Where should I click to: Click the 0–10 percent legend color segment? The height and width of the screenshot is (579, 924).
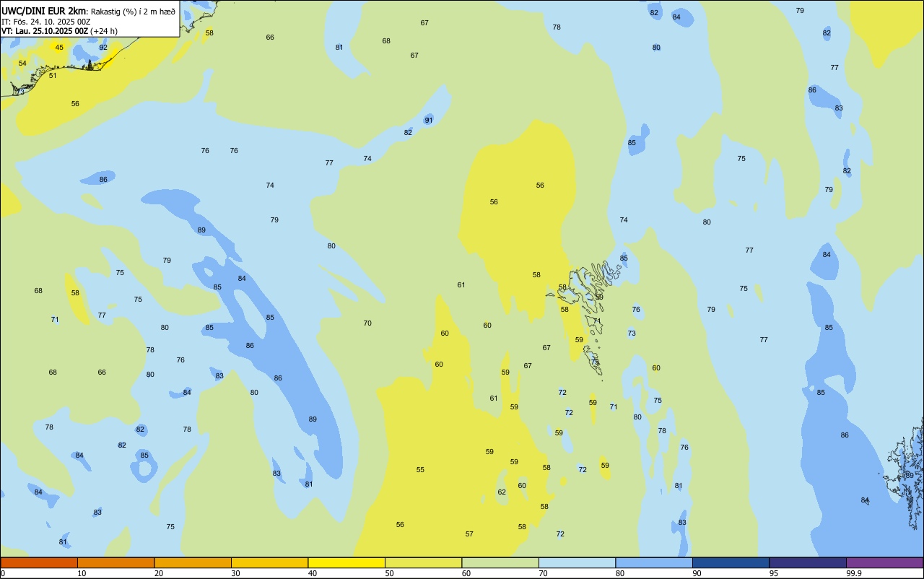(39, 562)
